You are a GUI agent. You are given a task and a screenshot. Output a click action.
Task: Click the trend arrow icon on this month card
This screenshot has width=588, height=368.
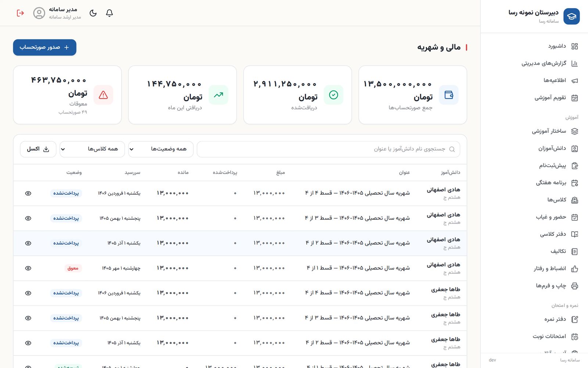point(219,95)
